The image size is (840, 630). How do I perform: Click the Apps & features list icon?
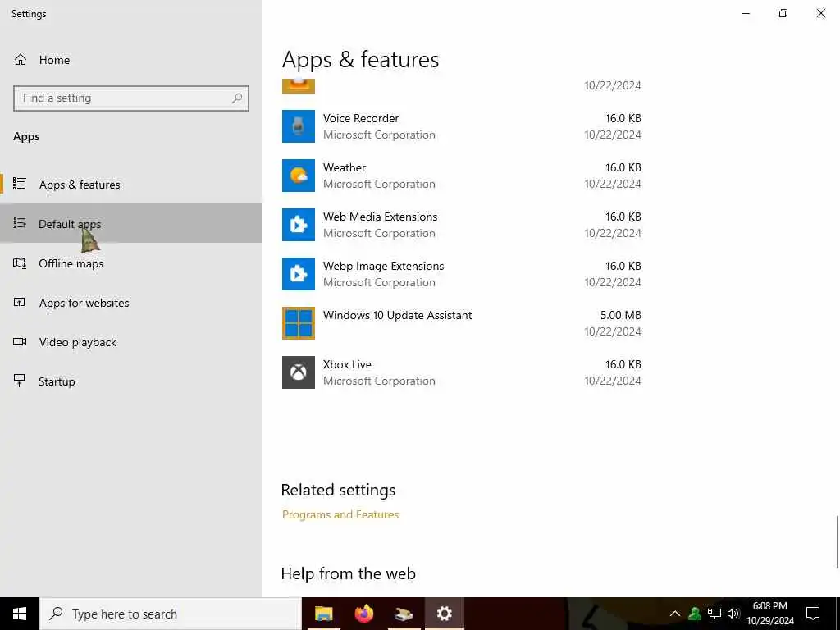pyautogui.click(x=20, y=184)
